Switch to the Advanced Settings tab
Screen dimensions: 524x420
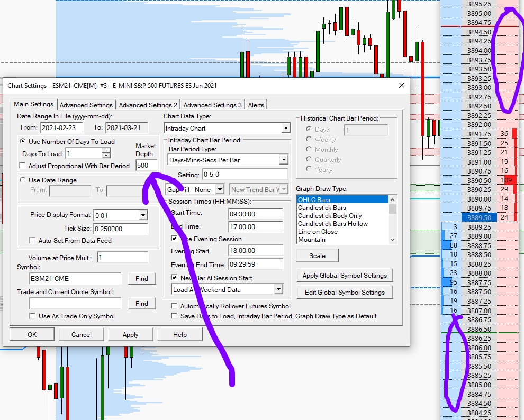pyautogui.click(x=86, y=105)
